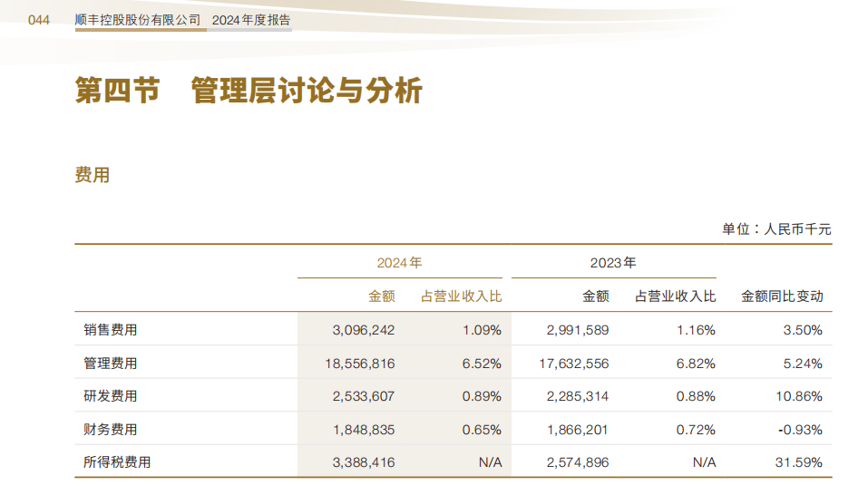Viewport: 868px width, 495px height.
Task: Click the value -0.93%
Action: click(x=801, y=430)
